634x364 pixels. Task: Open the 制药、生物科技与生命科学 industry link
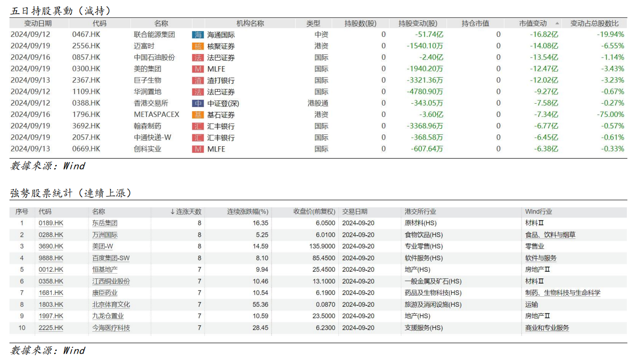tap(562, 293)
